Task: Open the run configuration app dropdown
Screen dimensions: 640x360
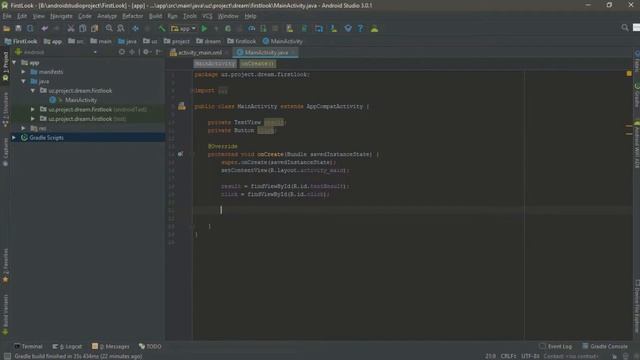Action: tap(184, 29)
